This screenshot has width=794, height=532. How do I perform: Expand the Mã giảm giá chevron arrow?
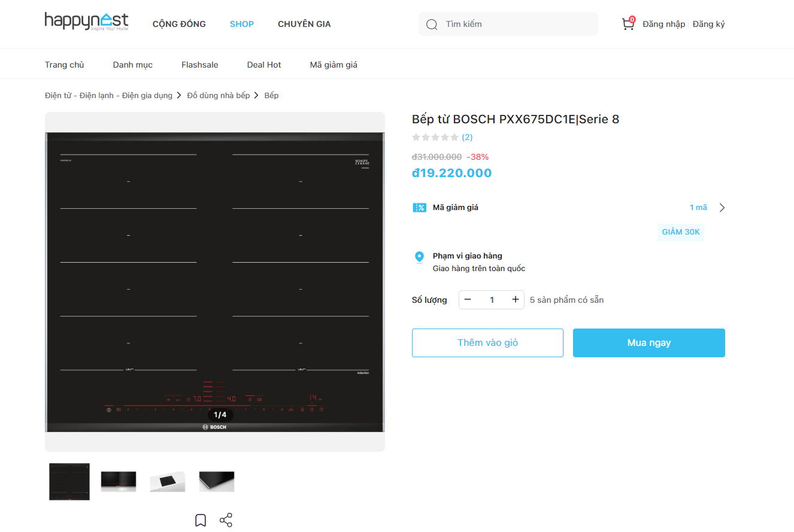(x=722, y=208)
